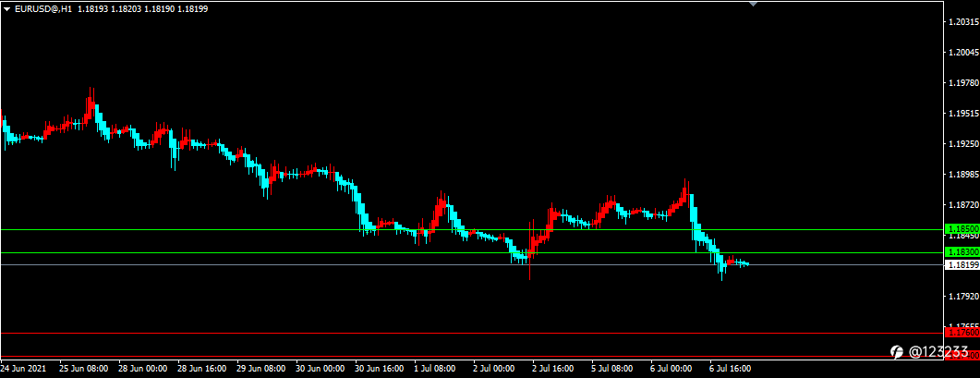Click the 5 Jul 08:00 time label
This screenshot has height=378, width=980.
[613, 369]
